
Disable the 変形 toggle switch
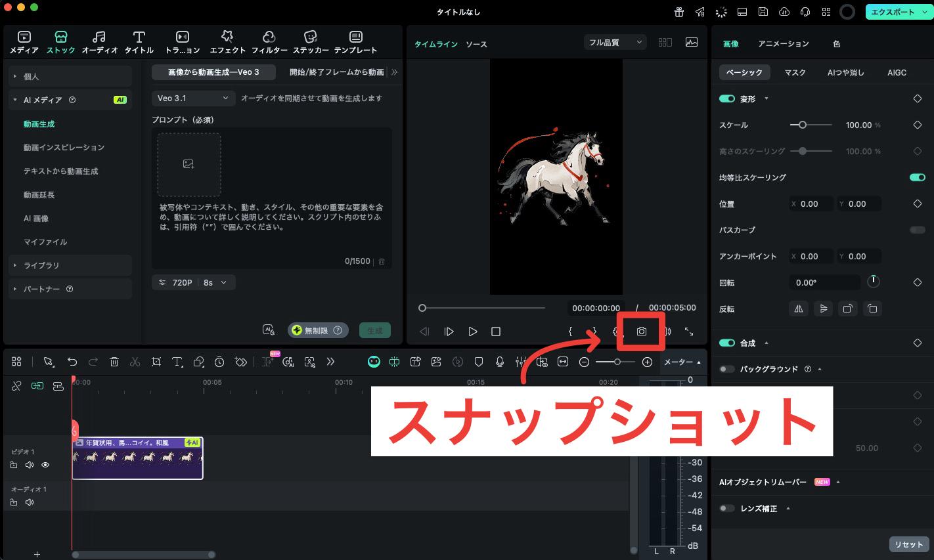[x=726, y=98]
